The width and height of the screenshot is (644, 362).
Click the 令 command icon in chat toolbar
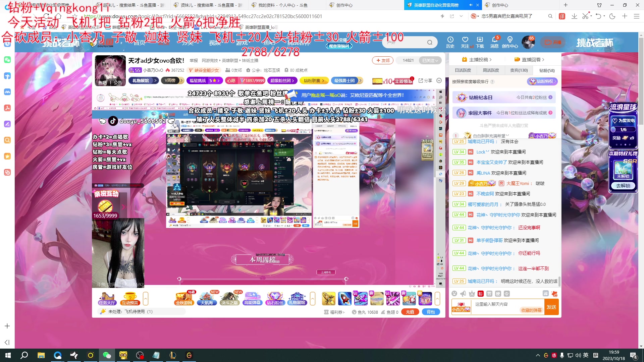tap(507, 294)
